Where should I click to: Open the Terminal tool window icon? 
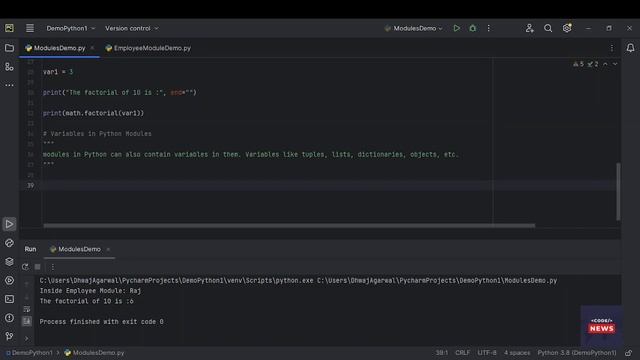9,299
